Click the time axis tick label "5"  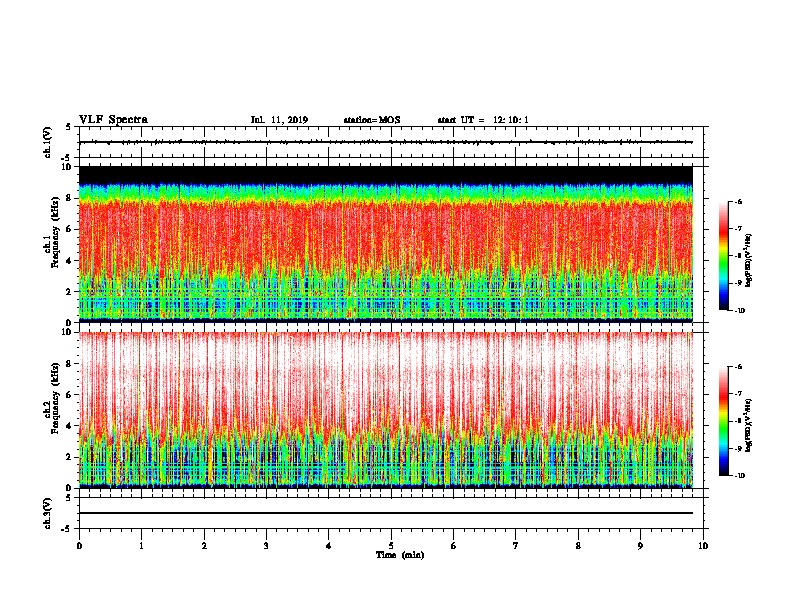(391, 545)
